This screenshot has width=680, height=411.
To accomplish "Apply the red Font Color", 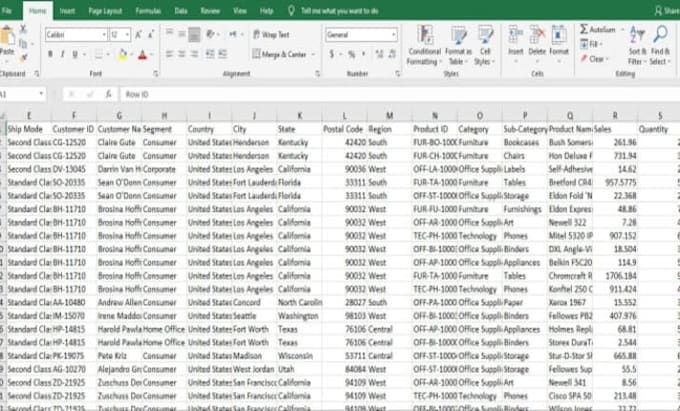I will click(143, 55).
